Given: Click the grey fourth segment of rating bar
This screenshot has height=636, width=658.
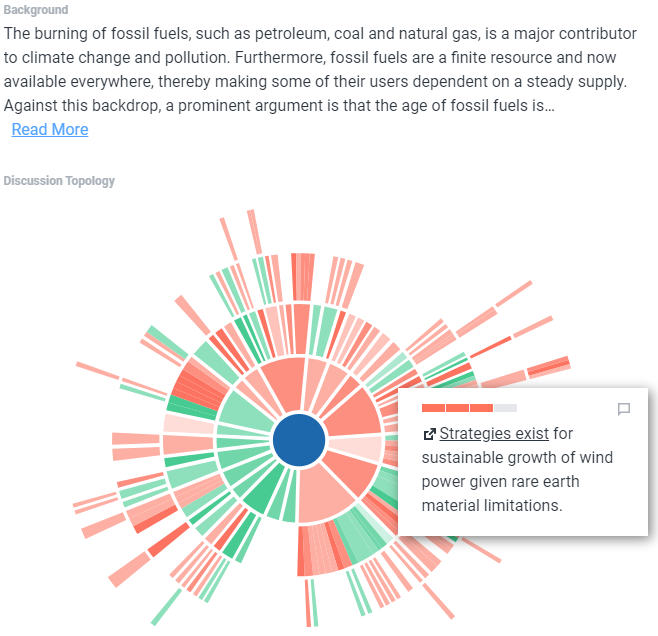Looking at the screenshot, I should click(x=506, y=408).
